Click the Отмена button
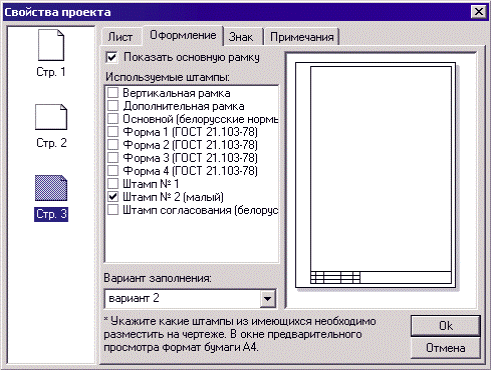Image resolution: width=491 pixels, height=370 pixels. click(x=446, y=348)
